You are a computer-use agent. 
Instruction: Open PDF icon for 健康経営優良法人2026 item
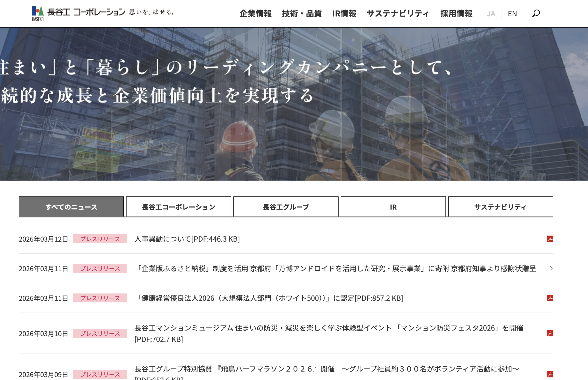(x=550, y=298)
